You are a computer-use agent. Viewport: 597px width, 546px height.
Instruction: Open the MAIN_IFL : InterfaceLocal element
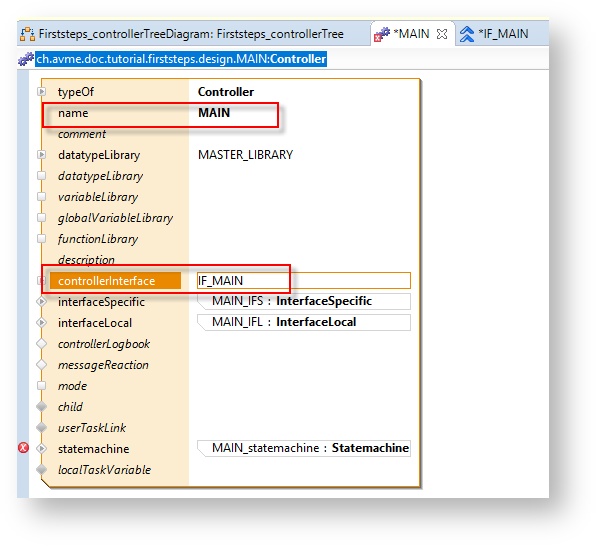tap(304, 322)
